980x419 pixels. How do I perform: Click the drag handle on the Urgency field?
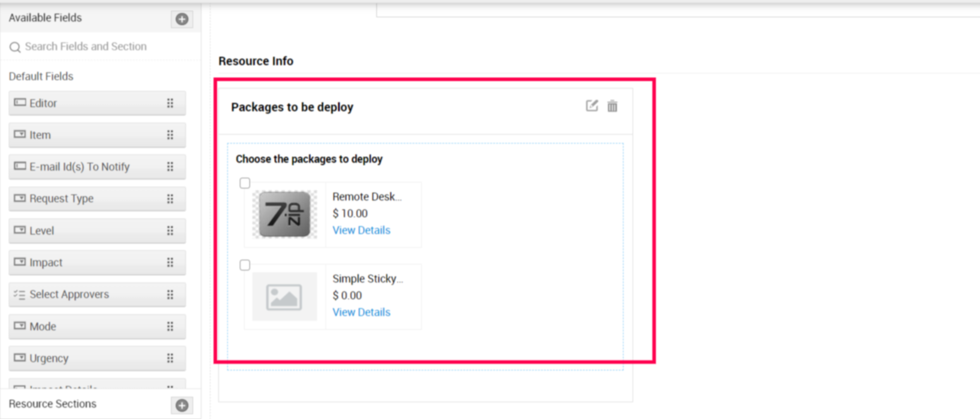tap(170, 359)
